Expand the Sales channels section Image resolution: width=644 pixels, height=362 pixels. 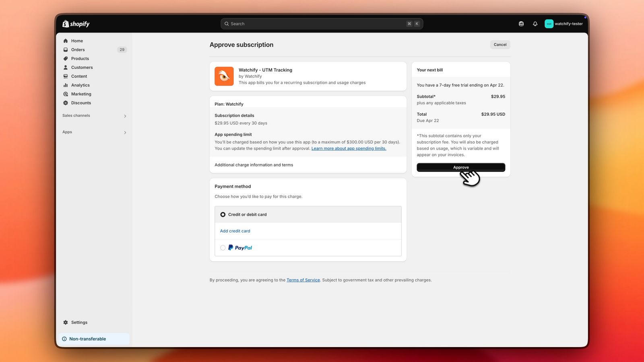tap(125, 116)
